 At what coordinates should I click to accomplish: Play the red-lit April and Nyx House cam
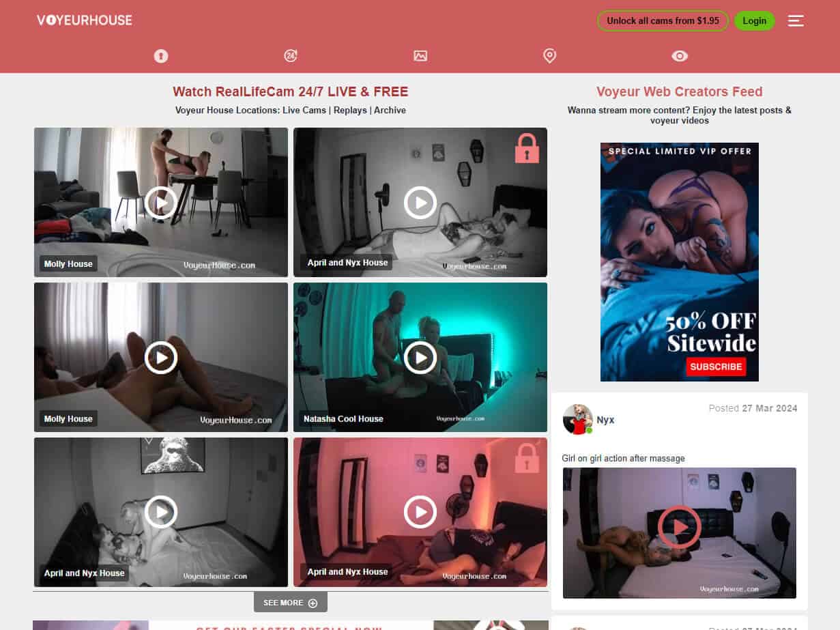(x=420, y=512)
